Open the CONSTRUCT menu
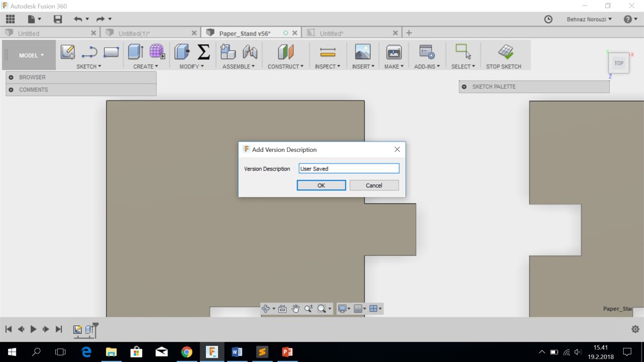This screenshot has height=362, width=644. (x=285, y=66)
